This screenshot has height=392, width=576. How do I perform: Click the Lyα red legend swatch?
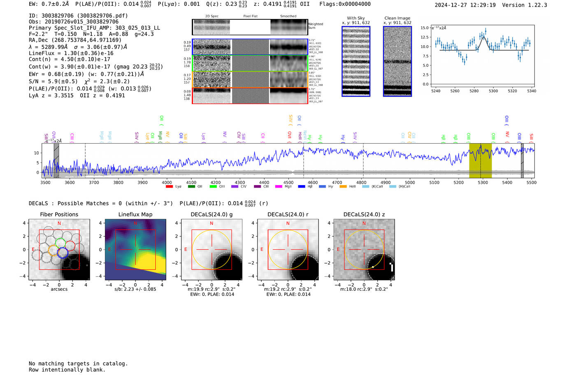(169, 187)
